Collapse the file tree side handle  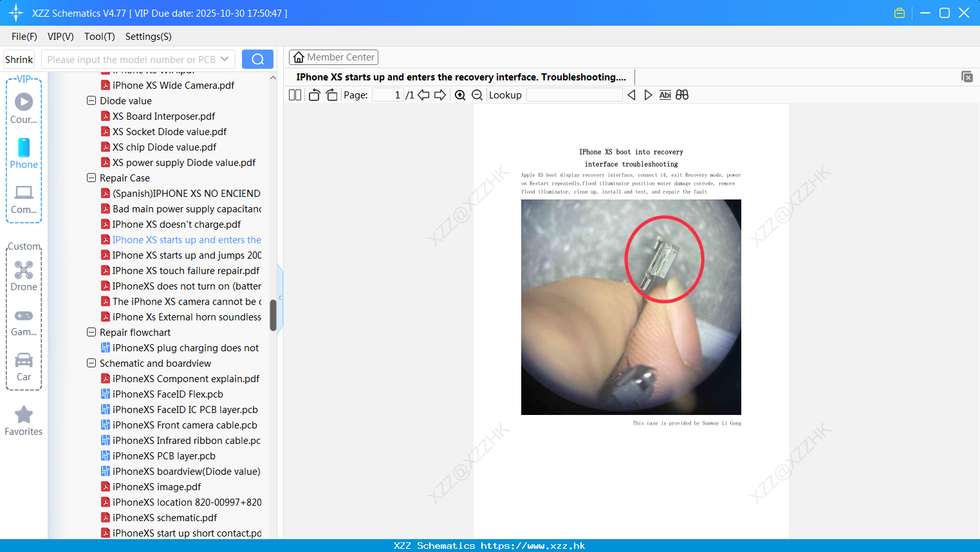(280, 297)
